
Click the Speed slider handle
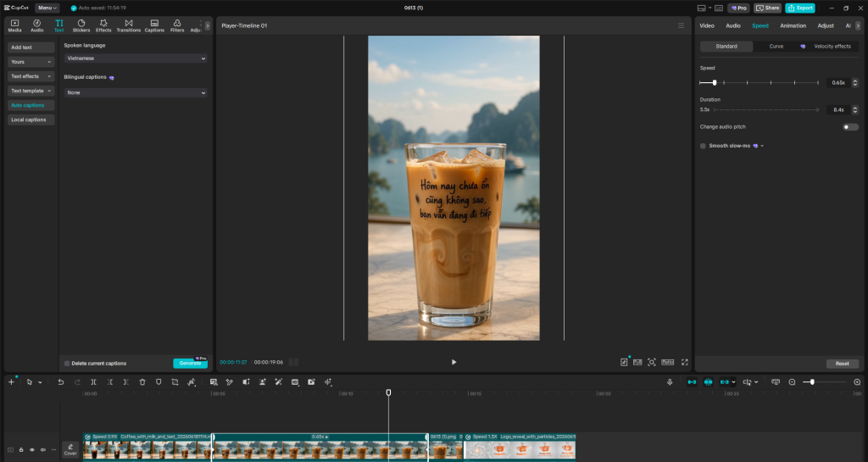715,82
